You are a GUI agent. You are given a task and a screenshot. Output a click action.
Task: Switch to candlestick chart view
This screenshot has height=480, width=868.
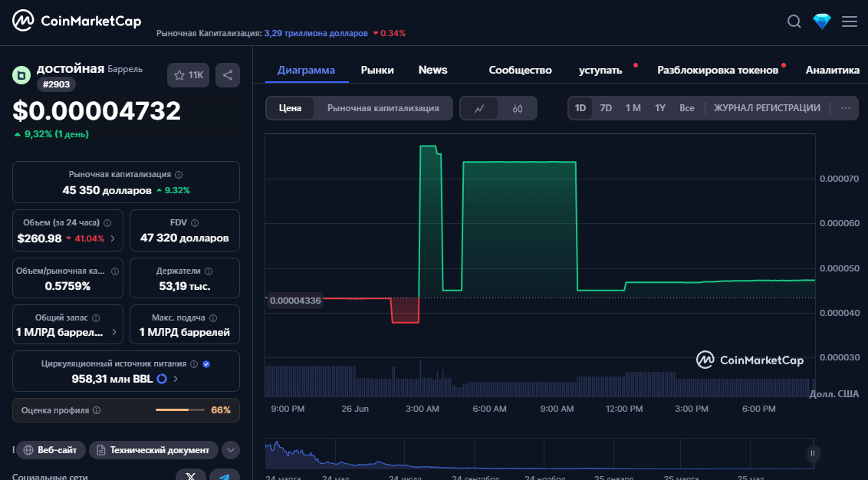coord(517,109)
